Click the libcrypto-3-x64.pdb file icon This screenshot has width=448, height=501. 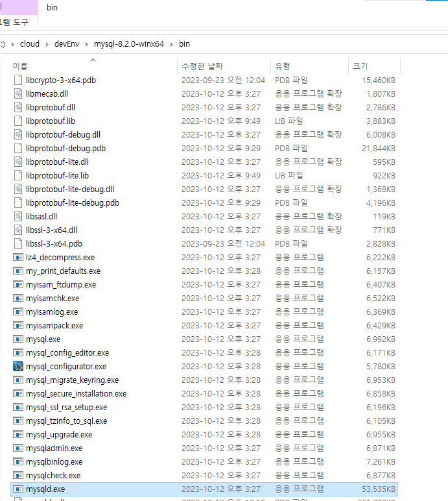coord(18,80)
